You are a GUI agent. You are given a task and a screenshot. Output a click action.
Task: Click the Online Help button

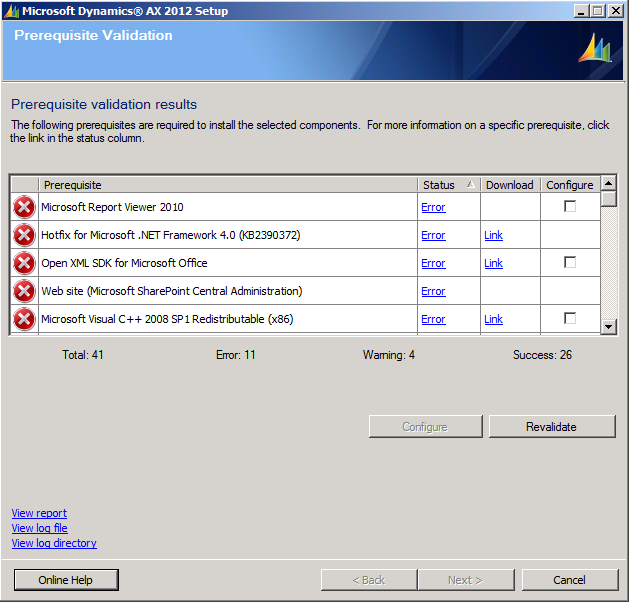[x=66, y=580]
